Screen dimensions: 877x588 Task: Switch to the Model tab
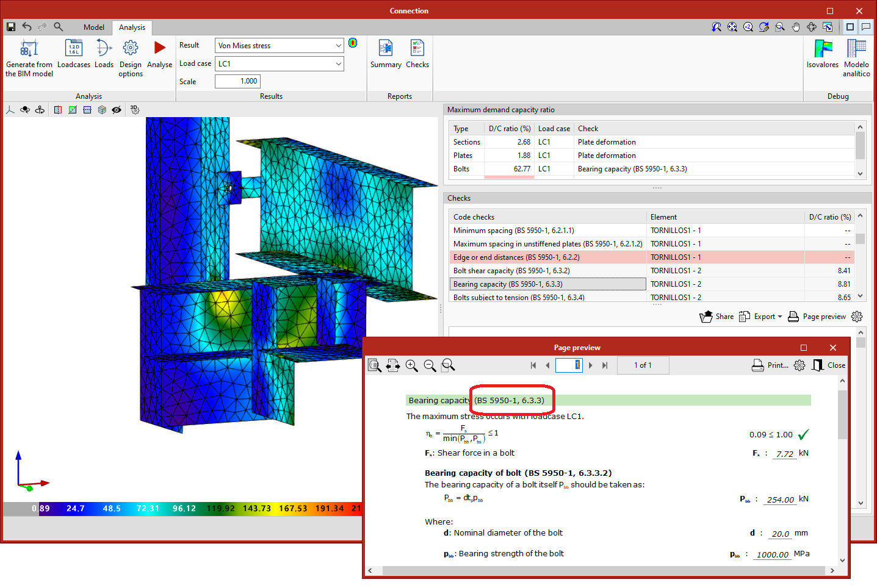coord(94,27)
